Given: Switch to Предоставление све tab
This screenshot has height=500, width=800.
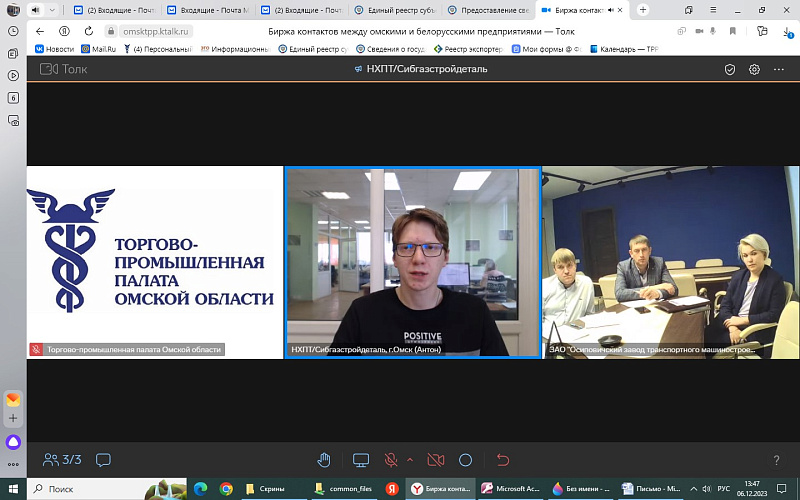Looking at the screenshot, I should (x=488, y=10).
